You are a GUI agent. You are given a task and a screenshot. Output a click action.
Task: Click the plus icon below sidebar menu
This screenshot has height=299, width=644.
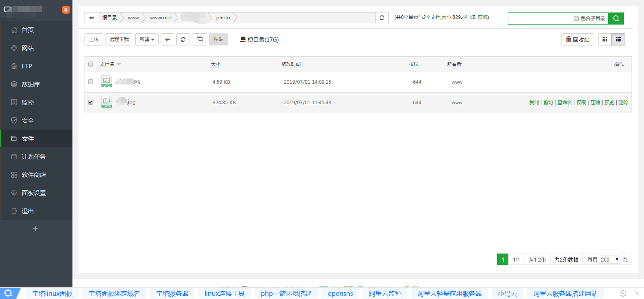point(35,228)
